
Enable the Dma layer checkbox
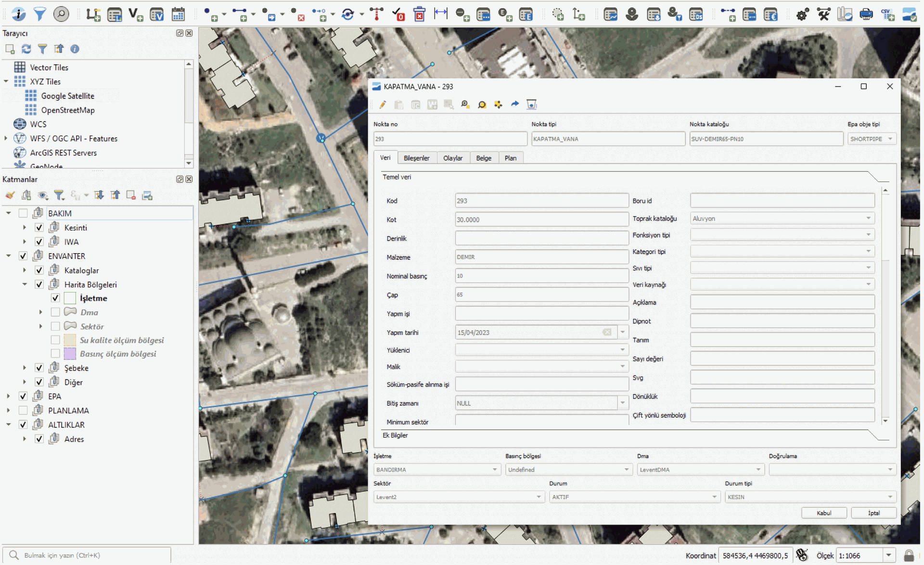click(55, 312)
